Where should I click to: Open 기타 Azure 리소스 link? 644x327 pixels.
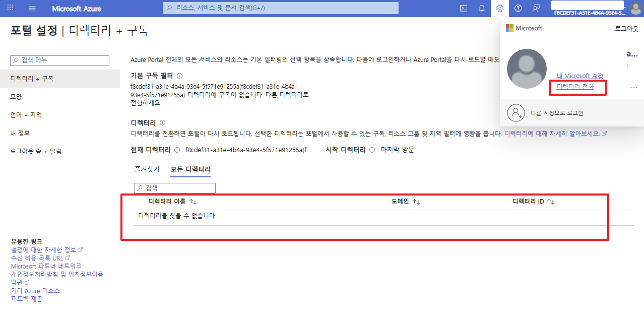35,291
